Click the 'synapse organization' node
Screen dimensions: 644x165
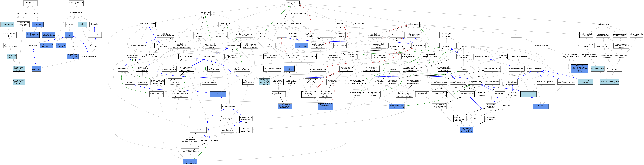click(x=535, y=69)
